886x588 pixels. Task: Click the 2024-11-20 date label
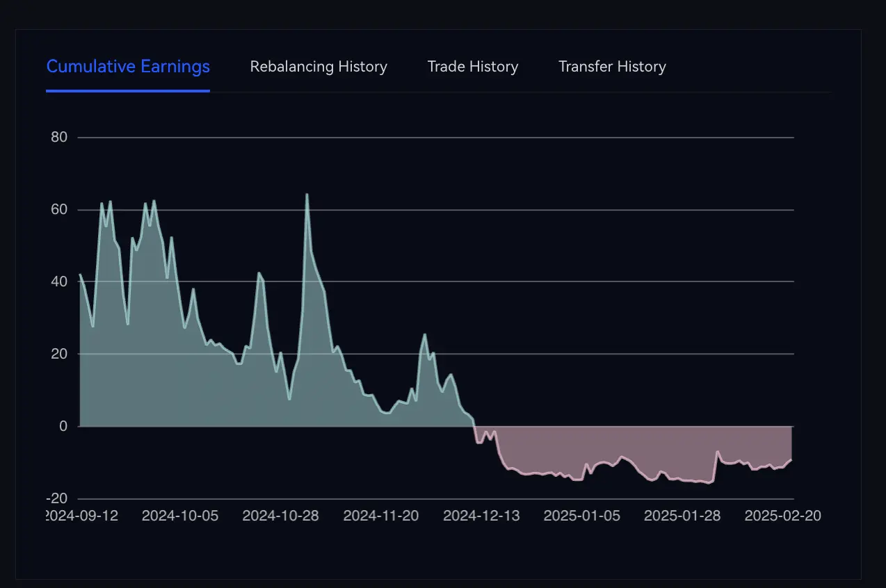[x=380, y=516]
